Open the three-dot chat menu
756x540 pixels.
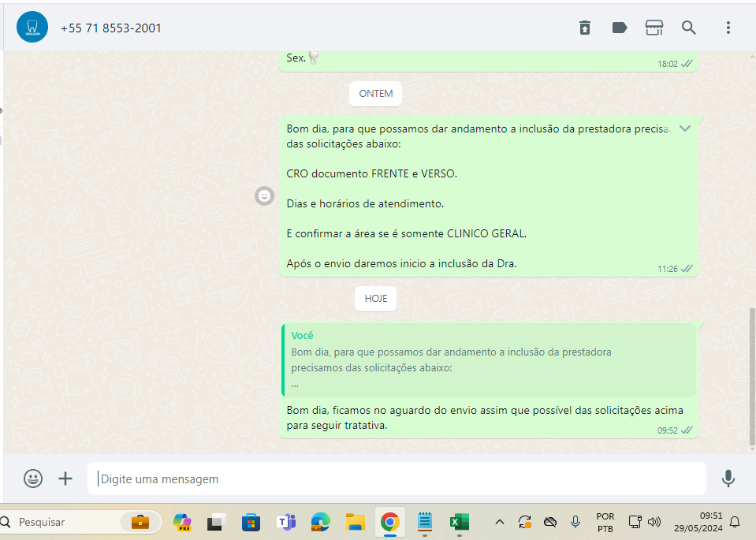click(728, 28)
